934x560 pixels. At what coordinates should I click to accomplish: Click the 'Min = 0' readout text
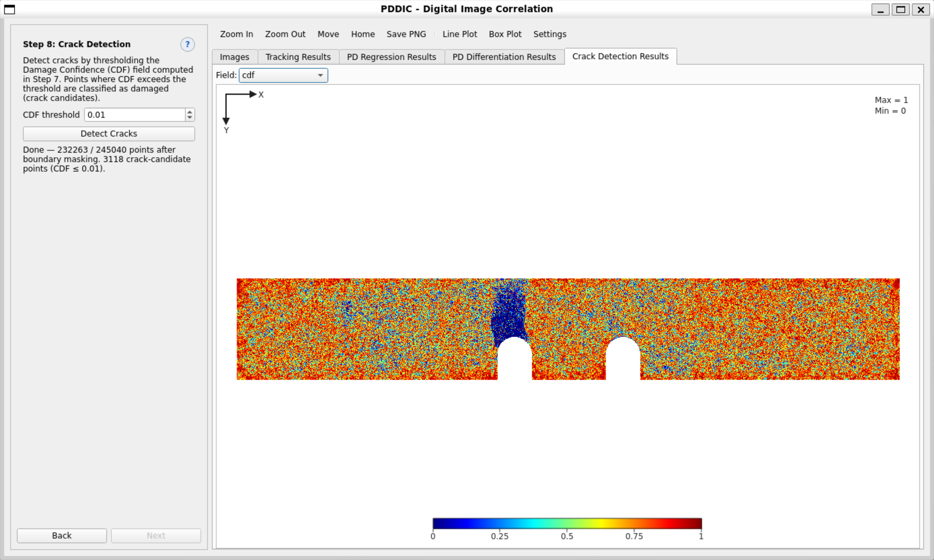[890, 111]
